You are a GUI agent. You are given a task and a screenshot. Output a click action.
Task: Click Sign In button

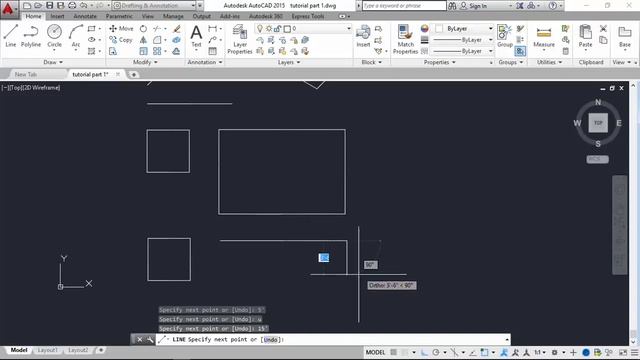474,6
